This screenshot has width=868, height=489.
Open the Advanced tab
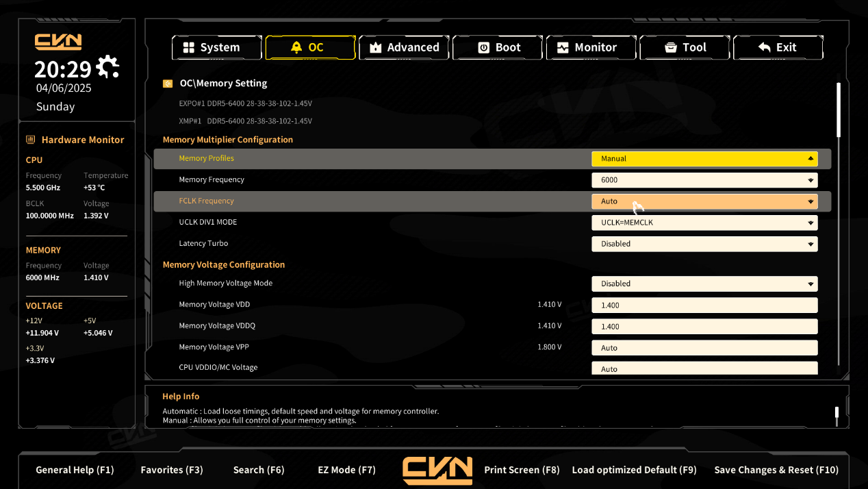(404, 47)
